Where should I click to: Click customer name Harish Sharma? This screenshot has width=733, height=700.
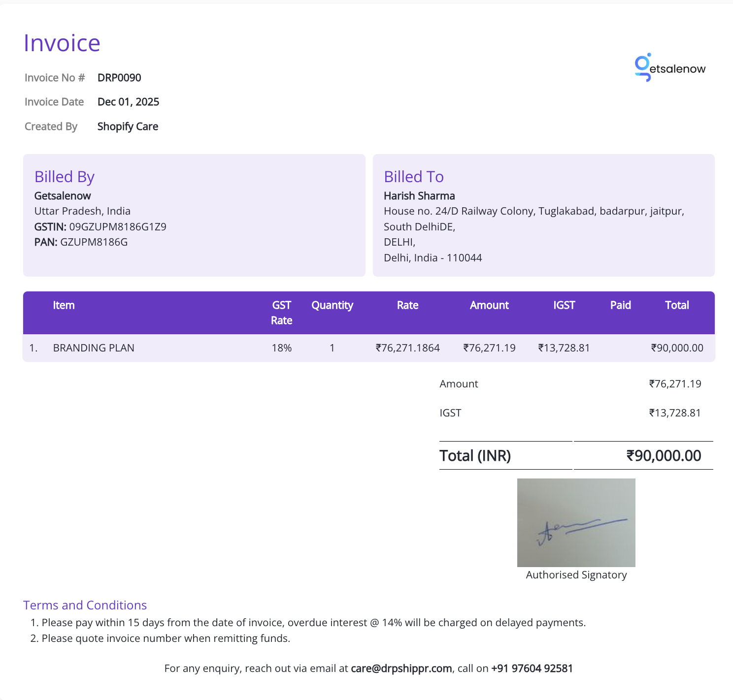[419, 196]
